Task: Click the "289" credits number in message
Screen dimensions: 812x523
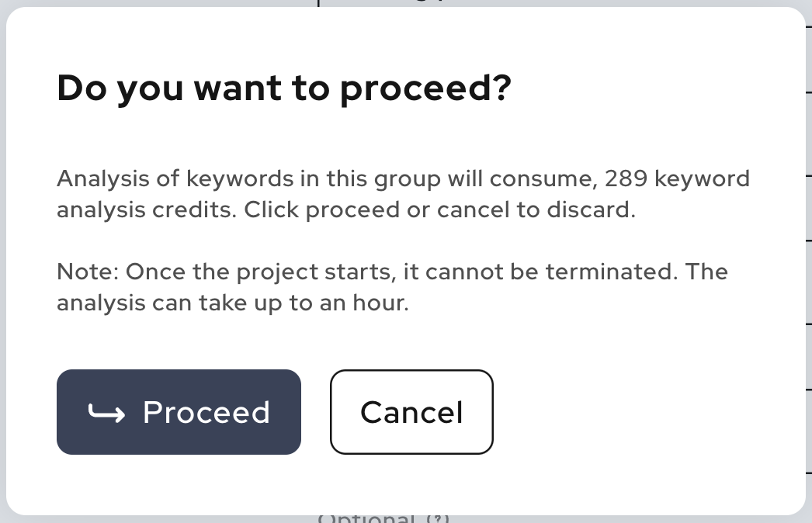Action: (626, 178)
